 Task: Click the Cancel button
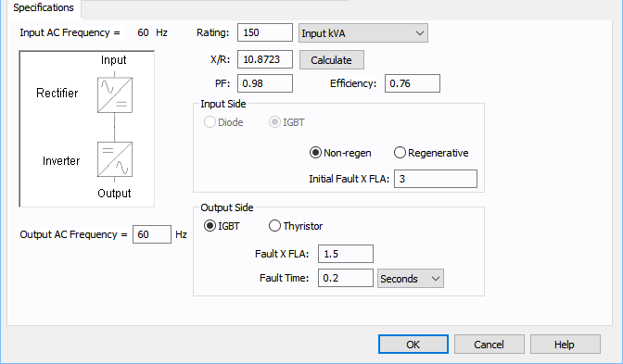(x=489, y=345)
